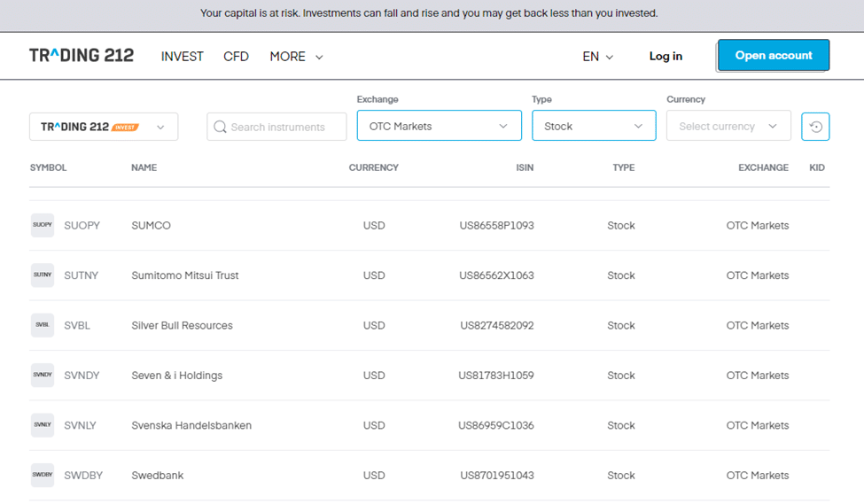Click OTC Markets in the Silver Bull row

point(758,326)
